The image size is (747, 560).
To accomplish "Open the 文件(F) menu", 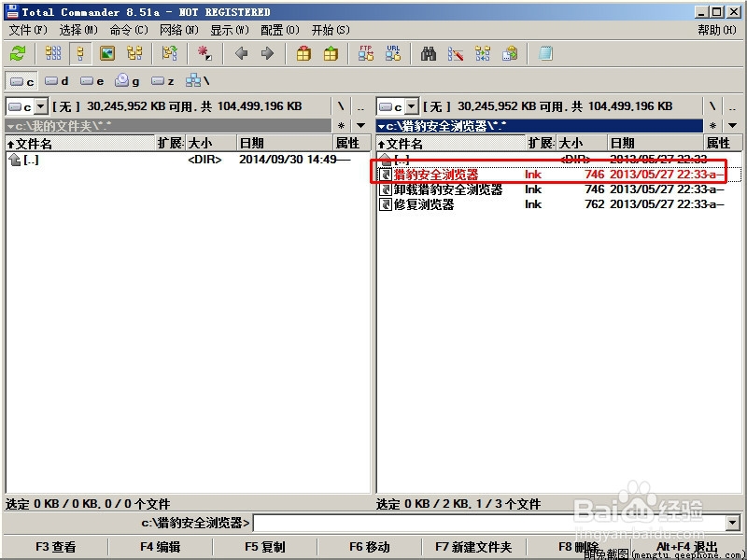I will (28, 30).
